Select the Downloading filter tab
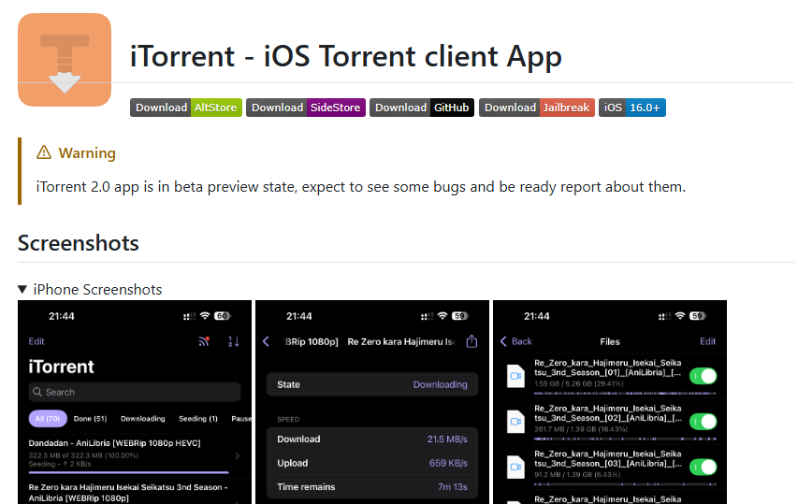Image resolution: width=812 pixels, height=504 pixels. pos(143,419)
